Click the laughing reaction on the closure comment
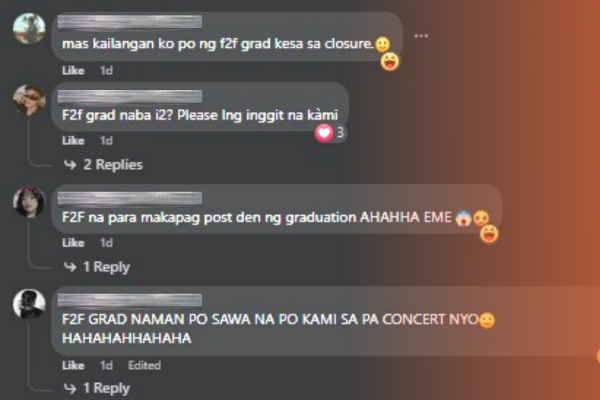Image resolution: width=600 pixels, height=400 pixels. pos(390,62)
